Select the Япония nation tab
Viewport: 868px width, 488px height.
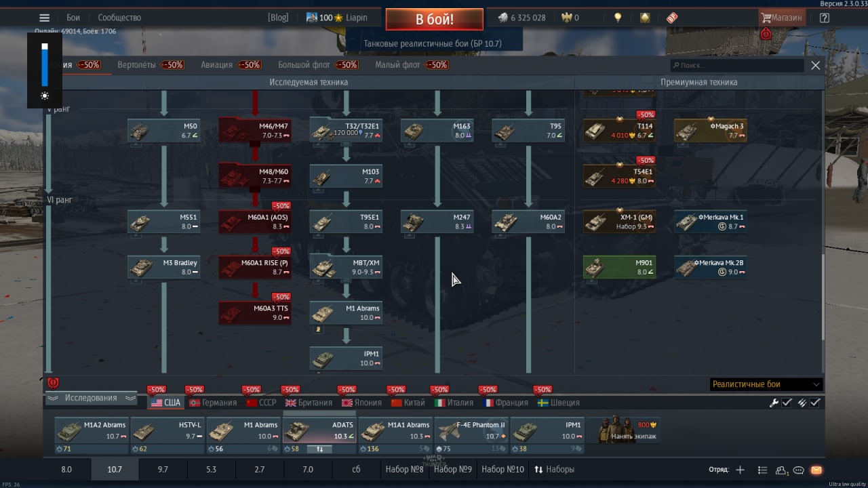(x=361, y=403)
